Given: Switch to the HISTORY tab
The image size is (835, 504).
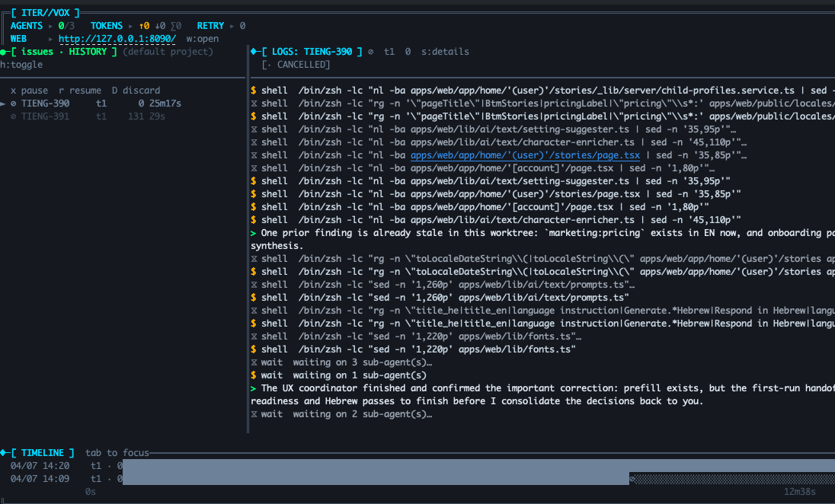Looking at the screenshot, I should click(89, 52).
